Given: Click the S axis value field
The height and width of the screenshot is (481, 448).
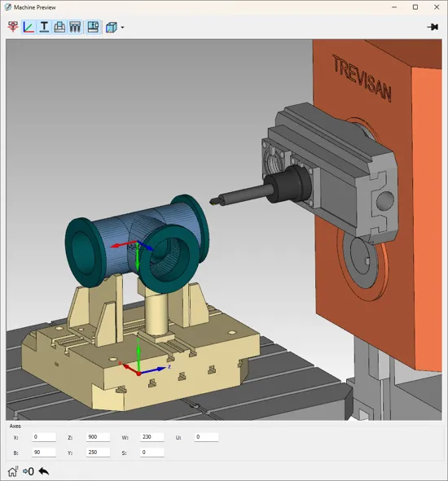Looking at the screenshot, I should [152, 453].
